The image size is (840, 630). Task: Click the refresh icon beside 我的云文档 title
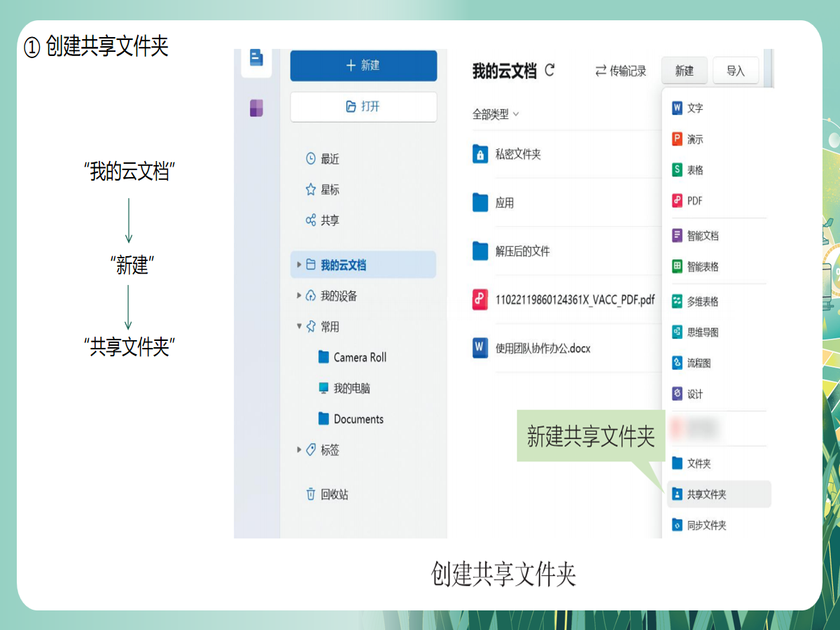tap(549, 70)
